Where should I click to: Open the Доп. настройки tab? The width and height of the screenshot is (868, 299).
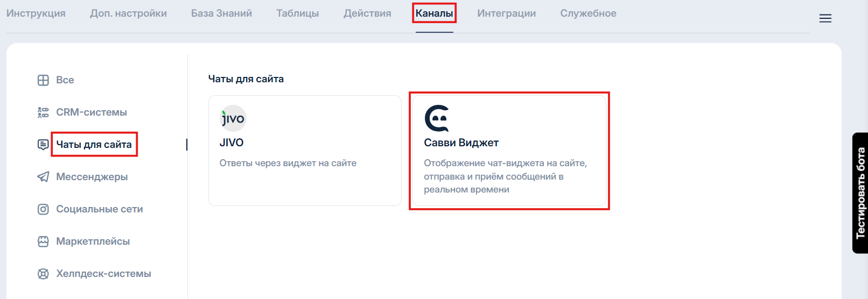[128, 13]
